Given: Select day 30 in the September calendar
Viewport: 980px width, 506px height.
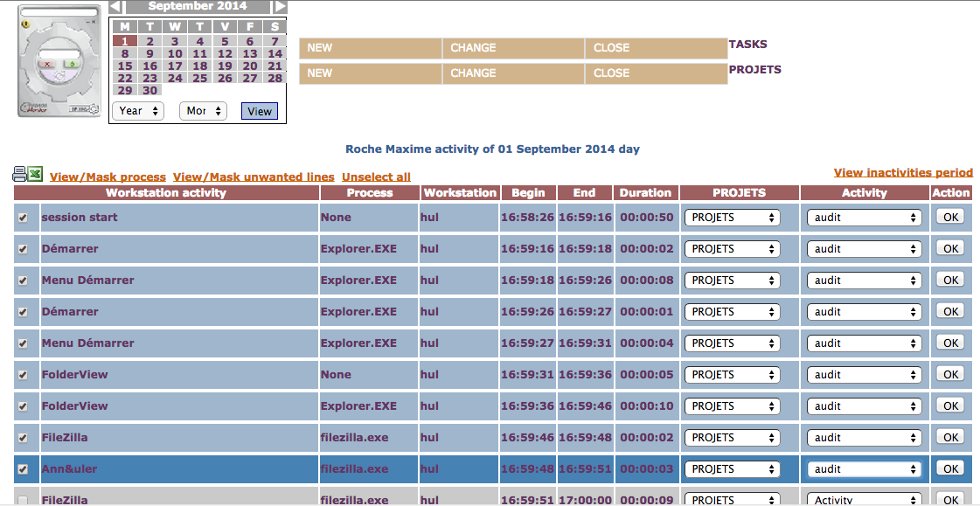Looking at the screenshot, I should (x=150, y=90).
